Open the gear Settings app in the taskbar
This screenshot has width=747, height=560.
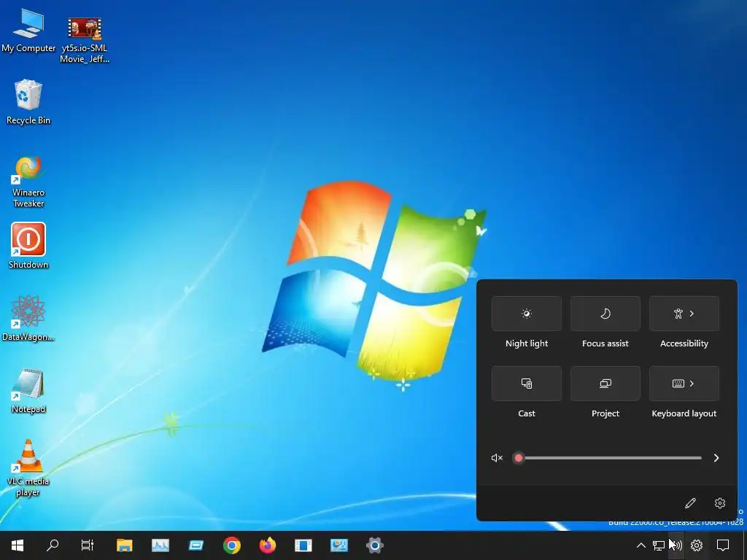tap(374, 545)
